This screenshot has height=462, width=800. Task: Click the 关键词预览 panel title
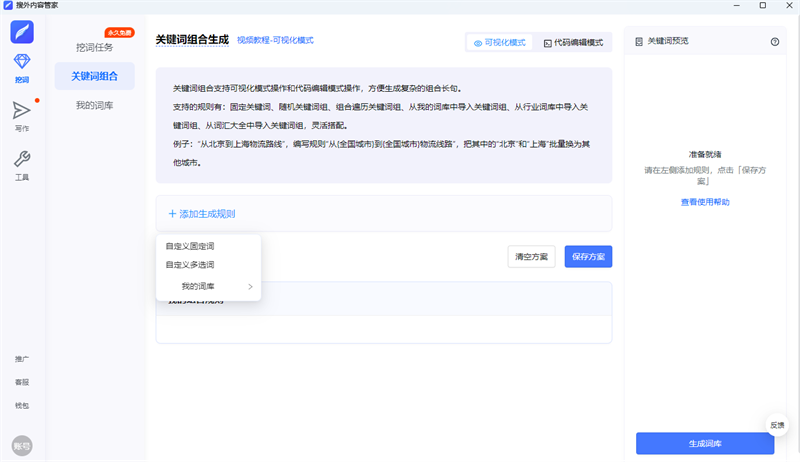point(668,41)
